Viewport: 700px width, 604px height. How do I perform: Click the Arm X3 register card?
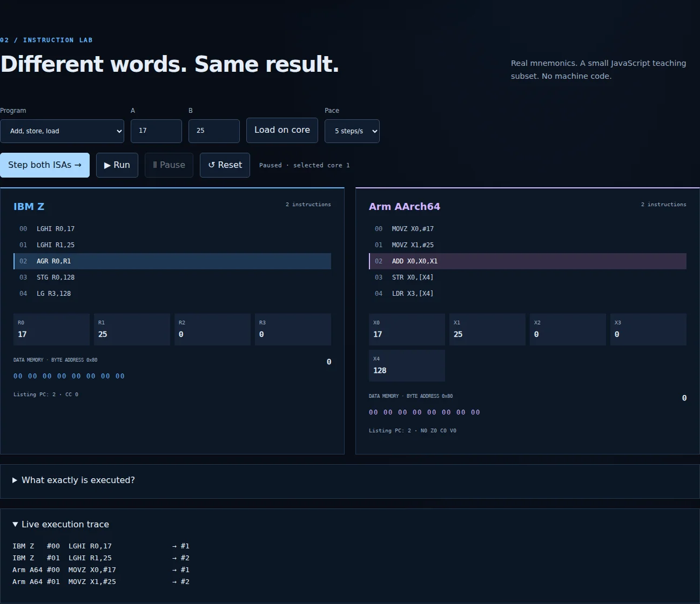(648, 329)
